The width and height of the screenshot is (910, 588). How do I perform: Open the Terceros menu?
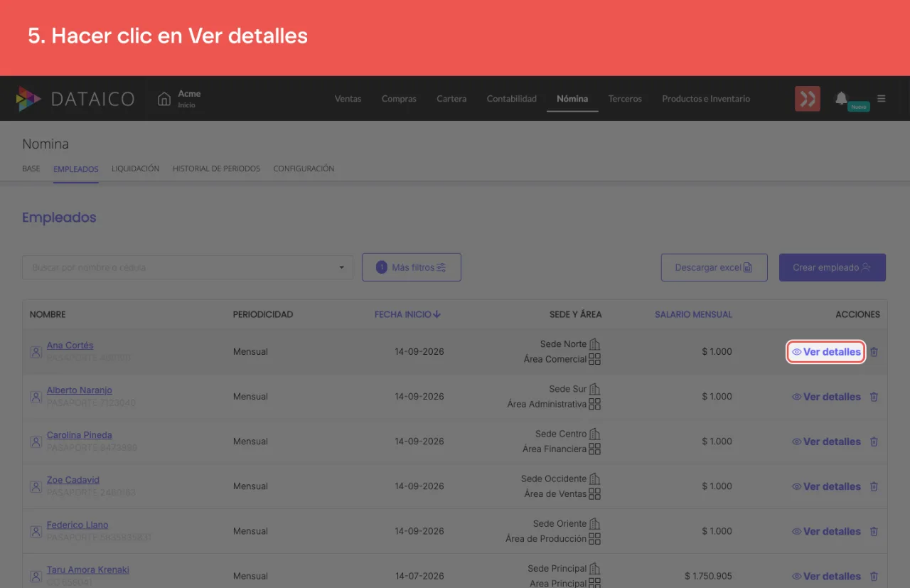[625, 99]
